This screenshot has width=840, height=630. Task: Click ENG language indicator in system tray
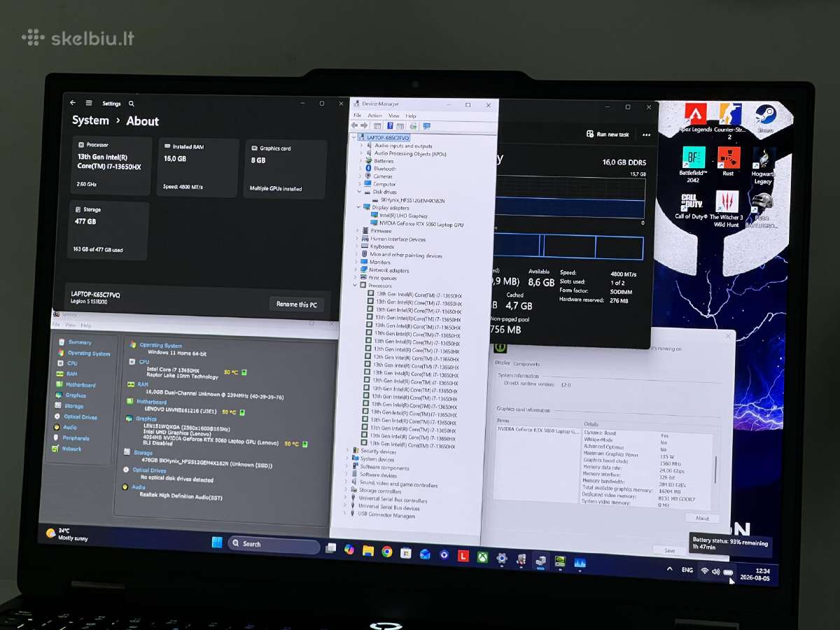point(687,570)
